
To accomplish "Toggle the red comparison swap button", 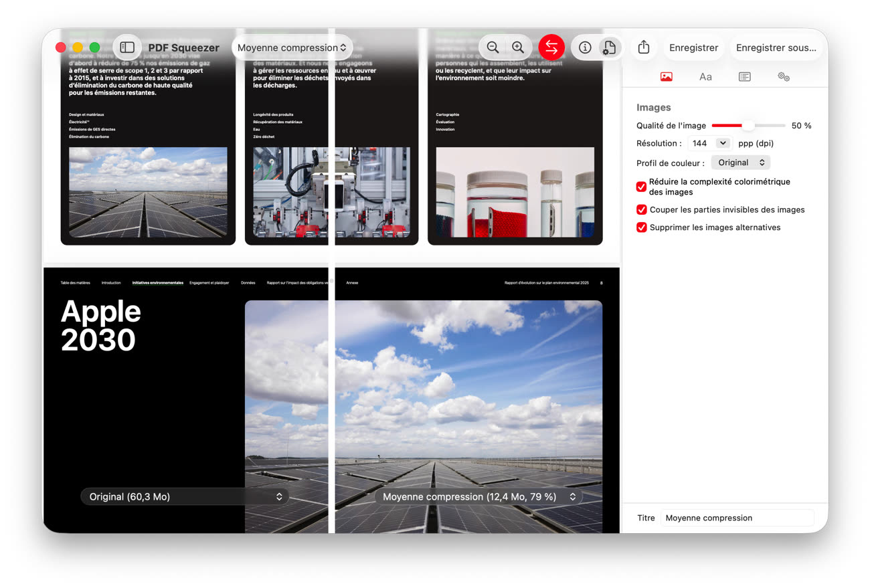I will tap(551, 47).
